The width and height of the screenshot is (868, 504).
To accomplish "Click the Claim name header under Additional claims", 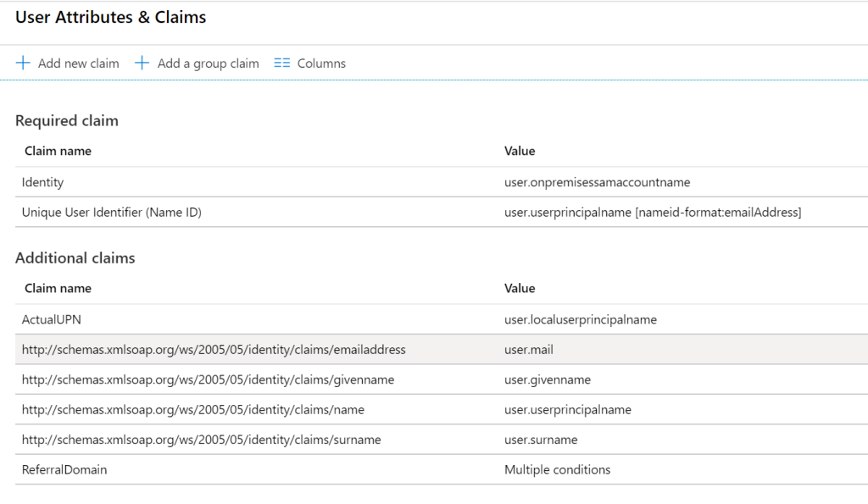I will [58, 288].
